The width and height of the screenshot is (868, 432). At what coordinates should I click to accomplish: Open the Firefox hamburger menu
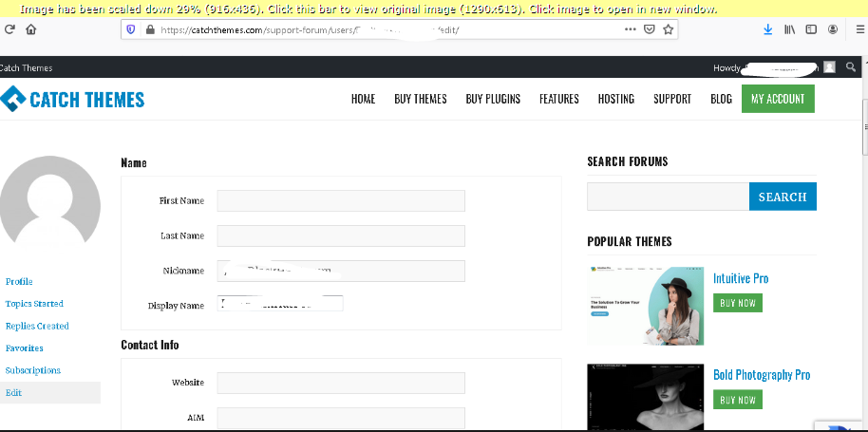[859, 29]
